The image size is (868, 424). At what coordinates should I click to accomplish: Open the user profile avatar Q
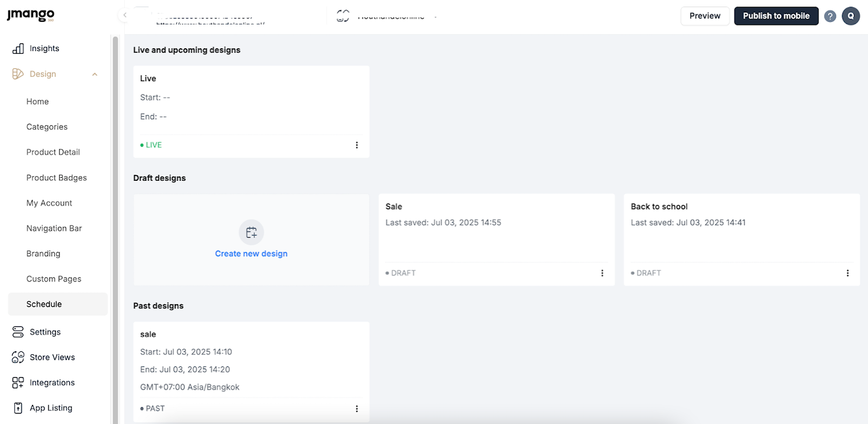850,16
